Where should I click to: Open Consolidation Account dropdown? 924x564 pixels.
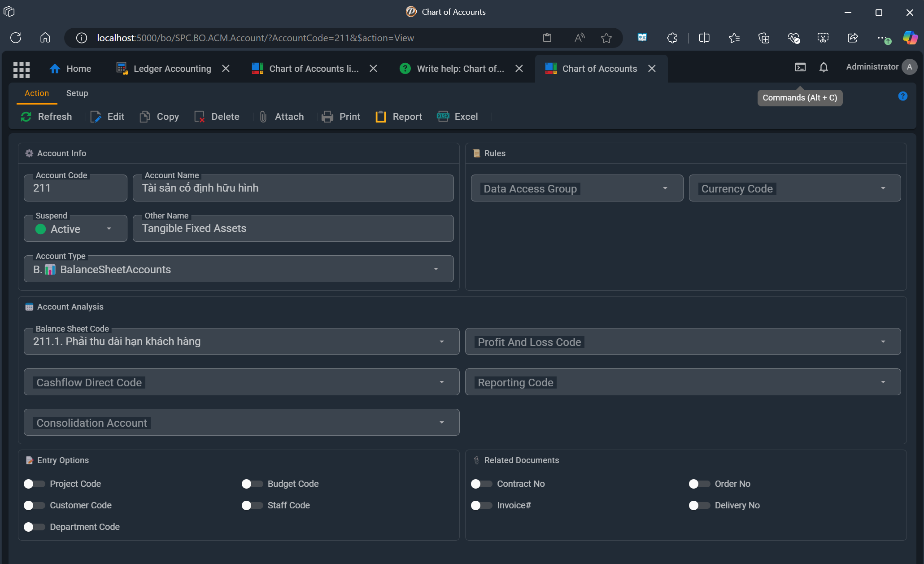click(x=241, y=423)
